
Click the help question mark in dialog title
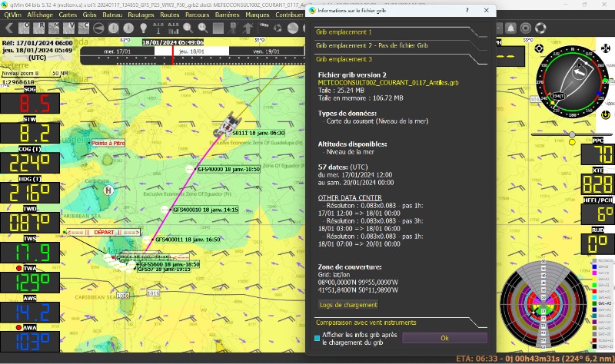[x=467, y=10]
